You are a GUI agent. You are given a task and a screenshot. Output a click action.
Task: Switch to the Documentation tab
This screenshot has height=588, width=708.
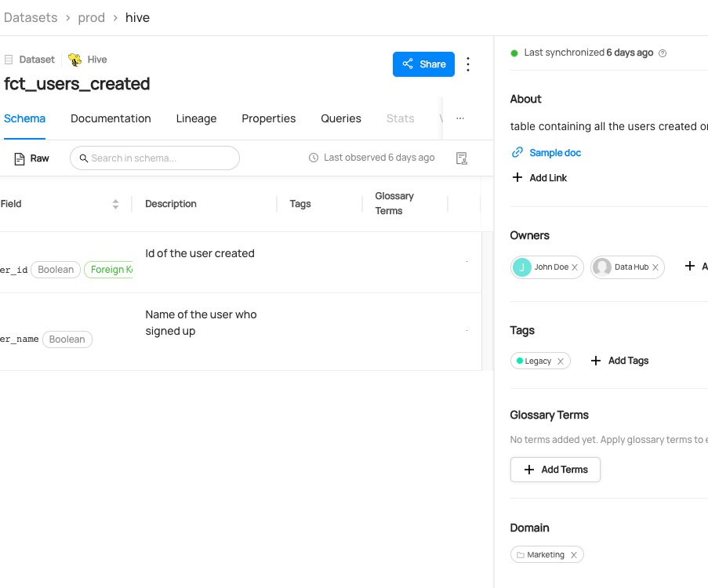111,118
